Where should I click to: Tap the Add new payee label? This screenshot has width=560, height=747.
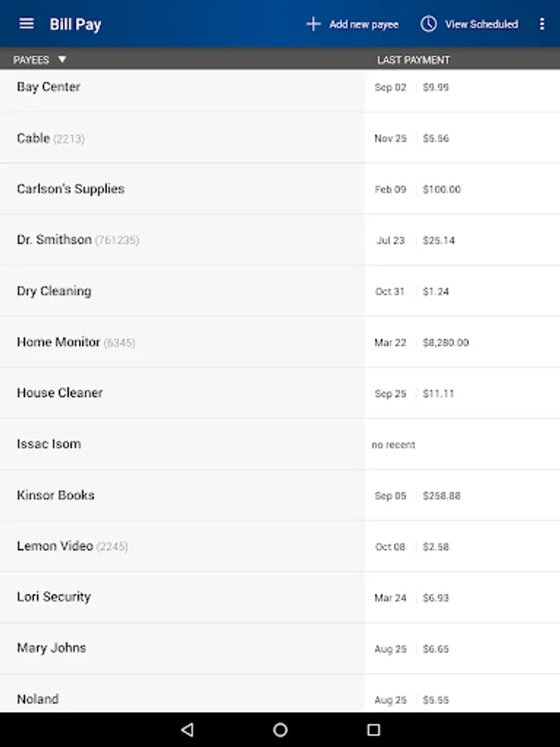pyautogui.click(x=363, y=24)
